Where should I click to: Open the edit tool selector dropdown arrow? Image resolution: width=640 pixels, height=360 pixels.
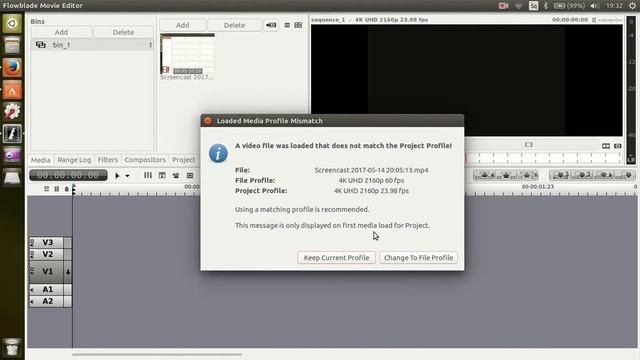(x=128, y=176)
